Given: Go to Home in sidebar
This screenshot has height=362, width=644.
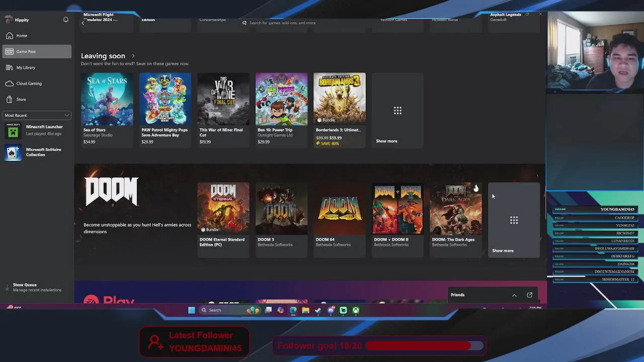Looking at the screenshot, I should click(x=37, y=36).
